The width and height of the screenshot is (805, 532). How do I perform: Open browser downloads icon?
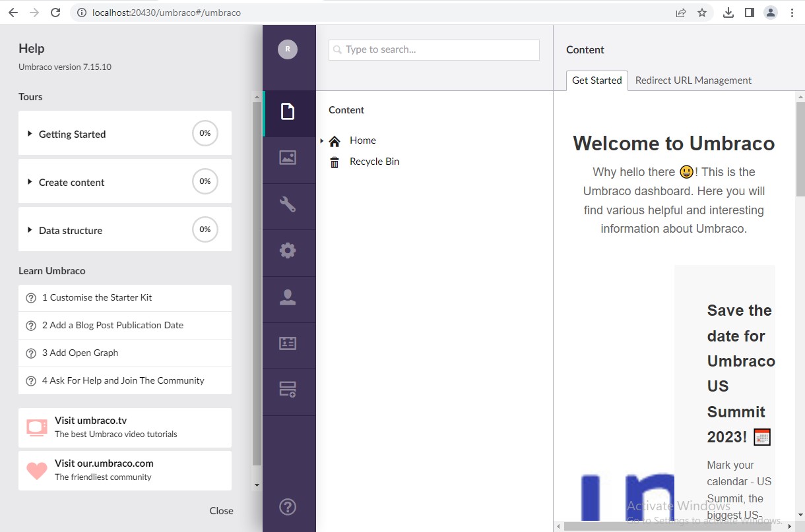[x=728, y=13]
